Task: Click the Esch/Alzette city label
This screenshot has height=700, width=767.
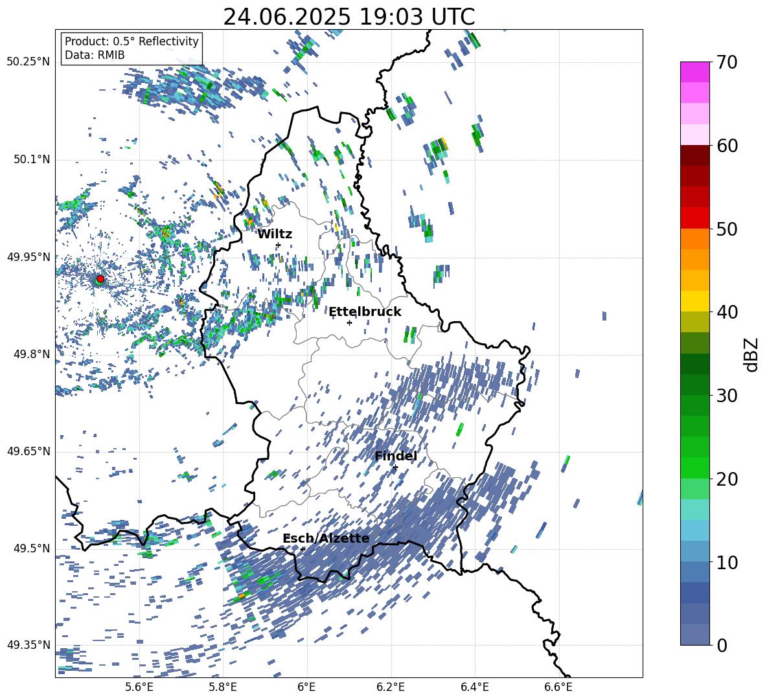Action: click(326, 538)
